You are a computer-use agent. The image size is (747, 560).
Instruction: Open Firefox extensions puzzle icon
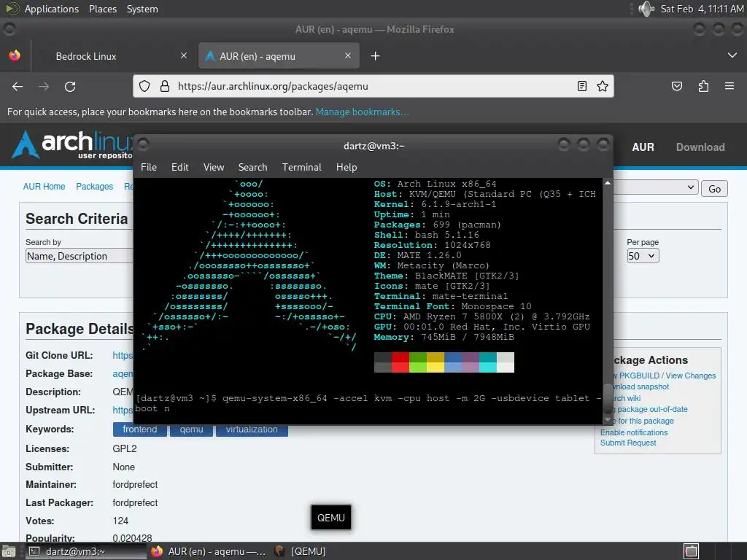click(x=704, y=86)
